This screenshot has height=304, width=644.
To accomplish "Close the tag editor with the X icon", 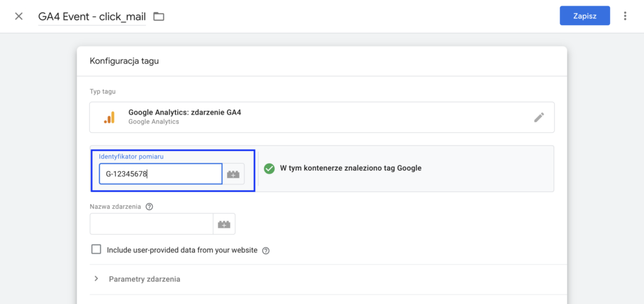I will click(18, 16).
